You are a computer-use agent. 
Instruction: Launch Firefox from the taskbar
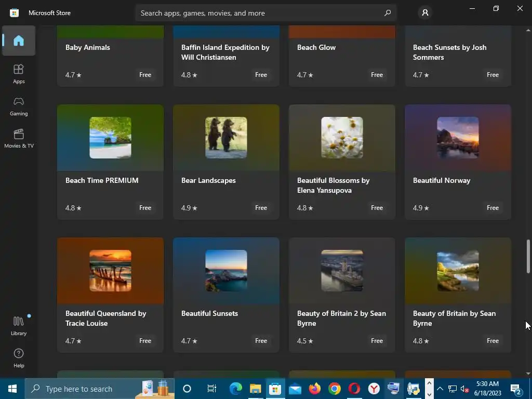(x=314, y=389)
